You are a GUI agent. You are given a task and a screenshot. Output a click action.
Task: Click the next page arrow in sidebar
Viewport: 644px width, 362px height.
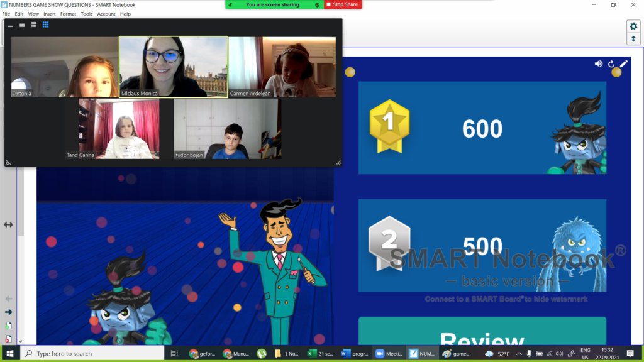(9, 312)
